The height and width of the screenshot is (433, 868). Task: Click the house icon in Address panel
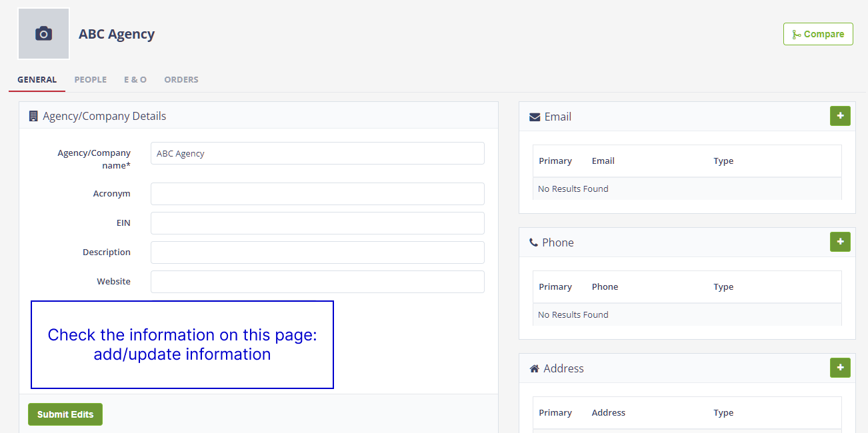tap(534, 368)
